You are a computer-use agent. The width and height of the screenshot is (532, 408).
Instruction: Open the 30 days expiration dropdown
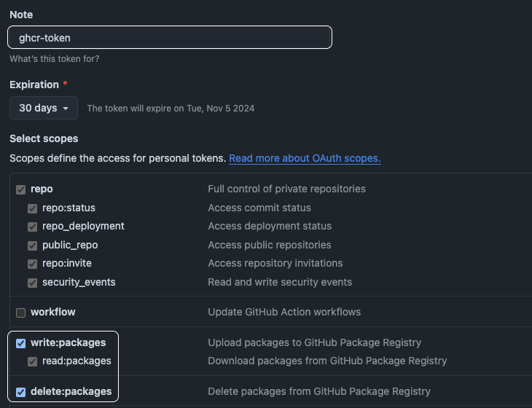[x=44, y=108]
